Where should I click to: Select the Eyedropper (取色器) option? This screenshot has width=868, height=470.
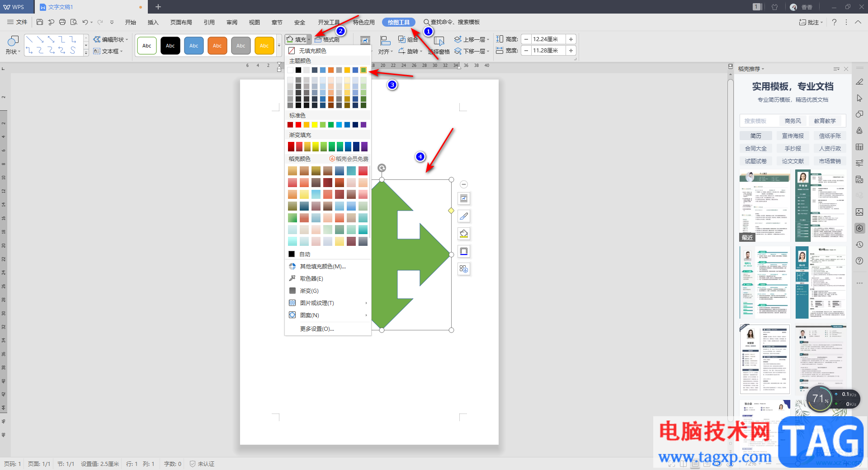click(328, 278)
